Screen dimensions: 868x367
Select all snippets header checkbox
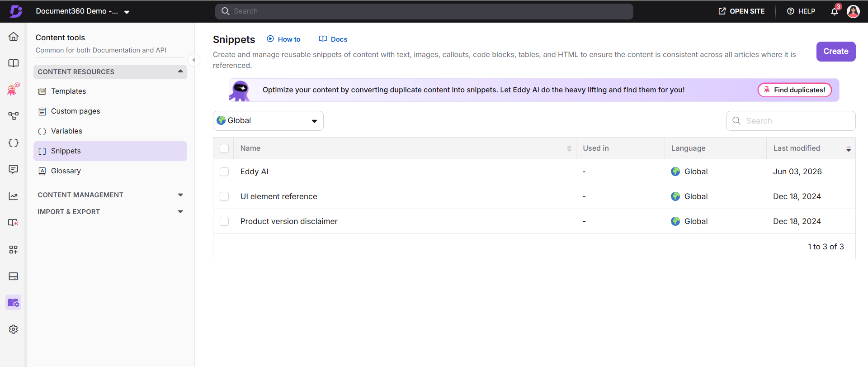pyautogui.click(x=224, y=148)
